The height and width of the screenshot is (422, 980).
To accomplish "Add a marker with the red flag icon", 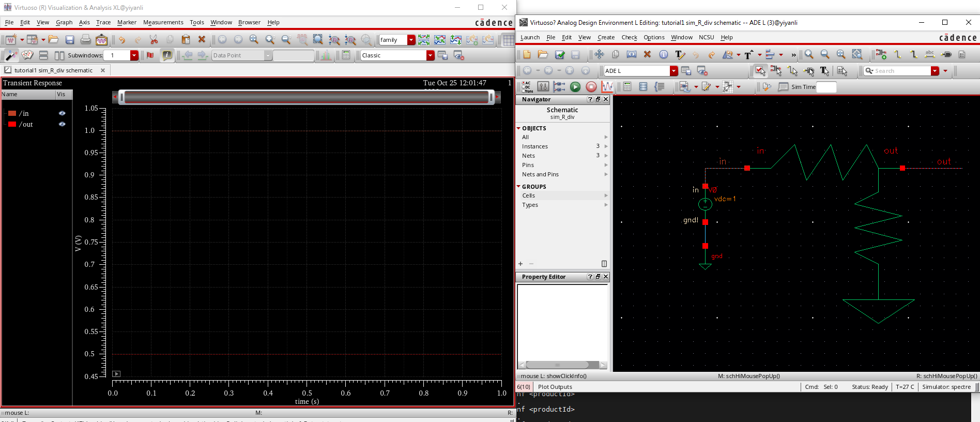I will (x=150, y=55).
